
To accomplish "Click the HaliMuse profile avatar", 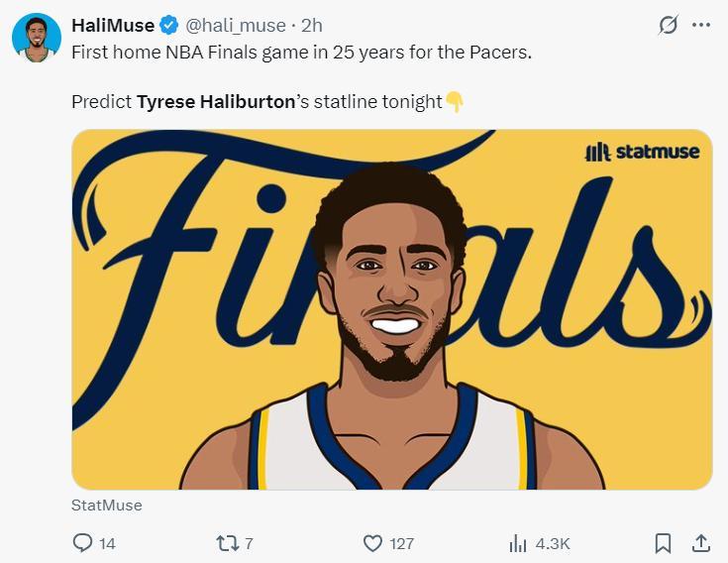I will coord(37,38).
